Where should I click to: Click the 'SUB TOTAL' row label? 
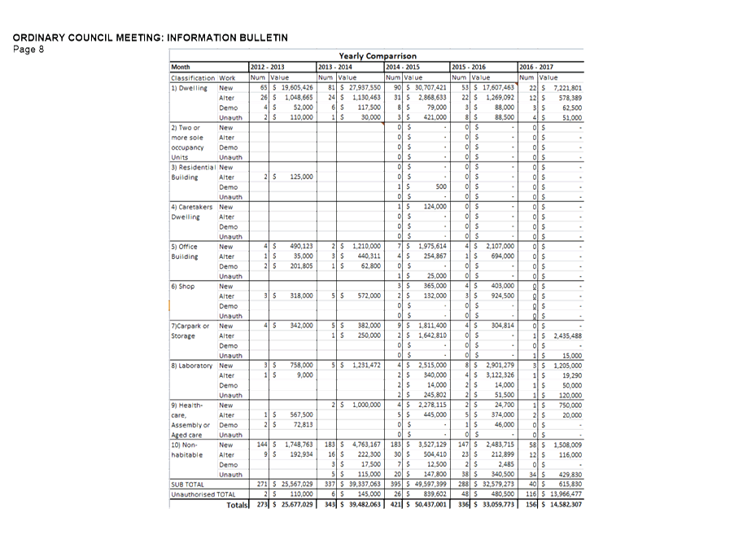187,485
